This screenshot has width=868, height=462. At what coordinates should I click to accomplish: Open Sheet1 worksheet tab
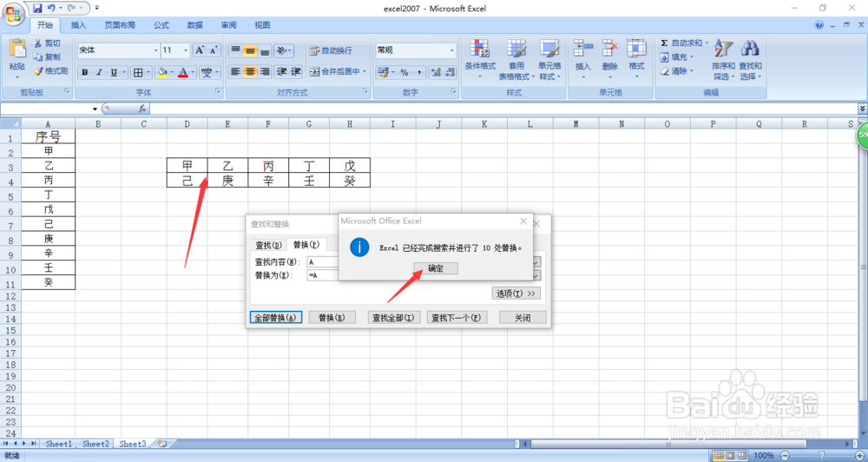coord(59,444)
